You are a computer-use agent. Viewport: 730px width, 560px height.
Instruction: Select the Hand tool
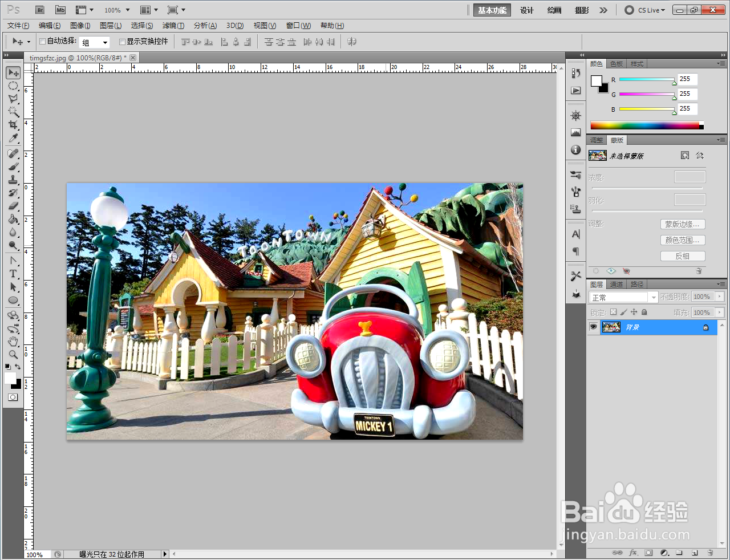coord(13,342)
